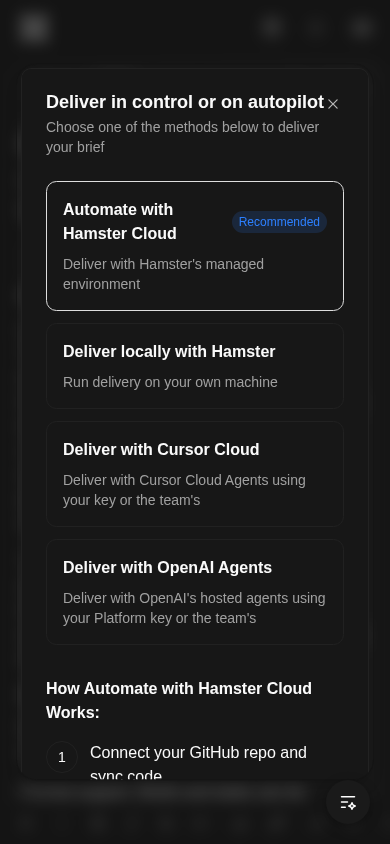The height and width of the screenshot is (844, 390).
Task: Click the Cursor Cloud Agents key description
Action: click(185, 490)
